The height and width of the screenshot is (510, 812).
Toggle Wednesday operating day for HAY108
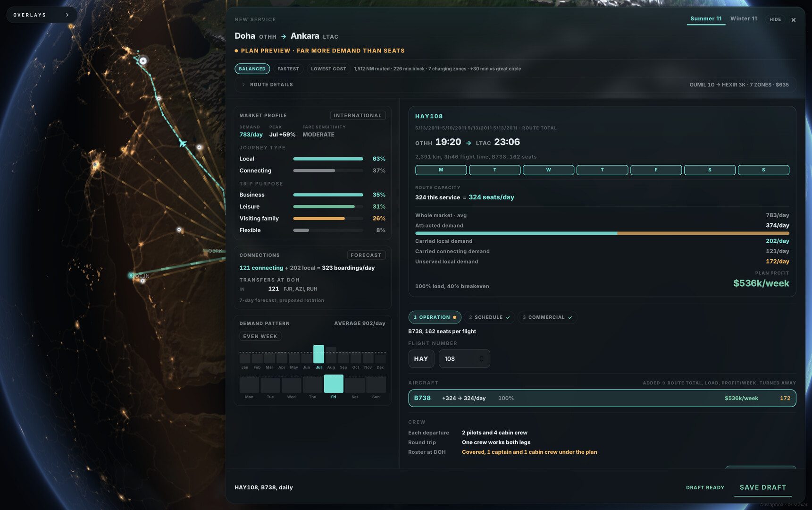tap(549, 170)
